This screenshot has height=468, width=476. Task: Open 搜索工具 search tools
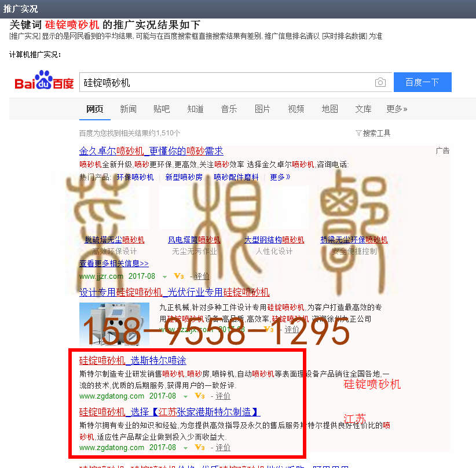[376, 133]
